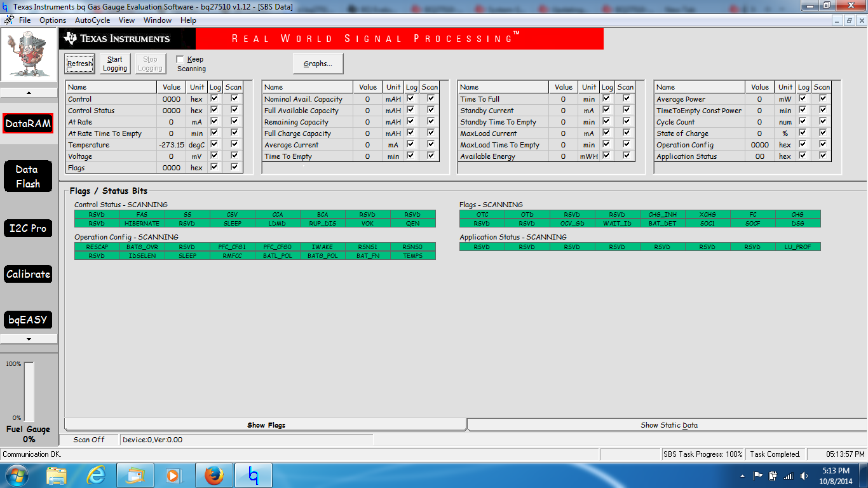Open Windows Media Player from the taskbar

(x=173, y=475)
